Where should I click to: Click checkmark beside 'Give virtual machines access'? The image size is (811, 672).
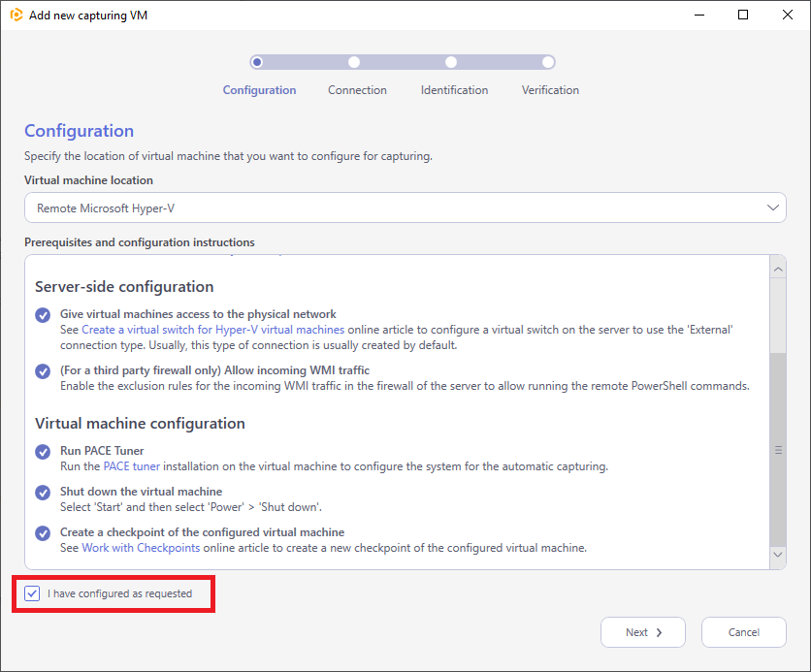[x=43, y=315]
